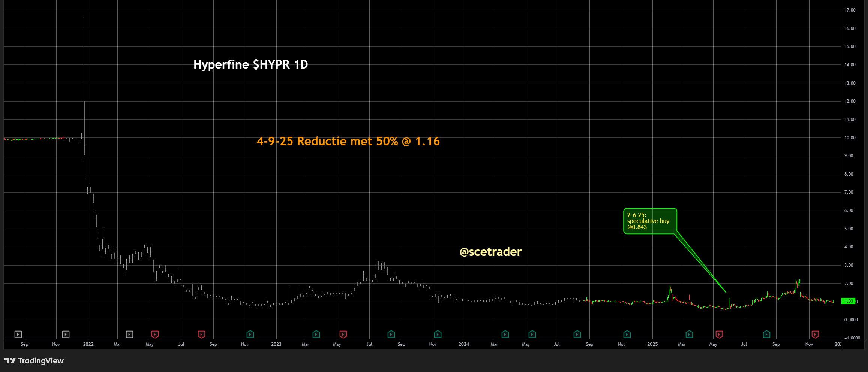The image size is (868, 372).
Task: Open the red earnings marker at May 2025
Action: tap(719, 334)
